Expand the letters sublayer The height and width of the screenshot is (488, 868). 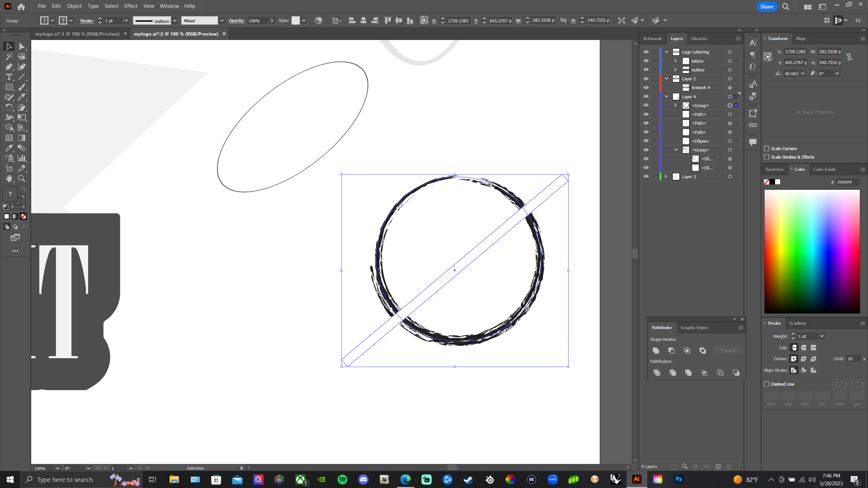pos(675,61)
